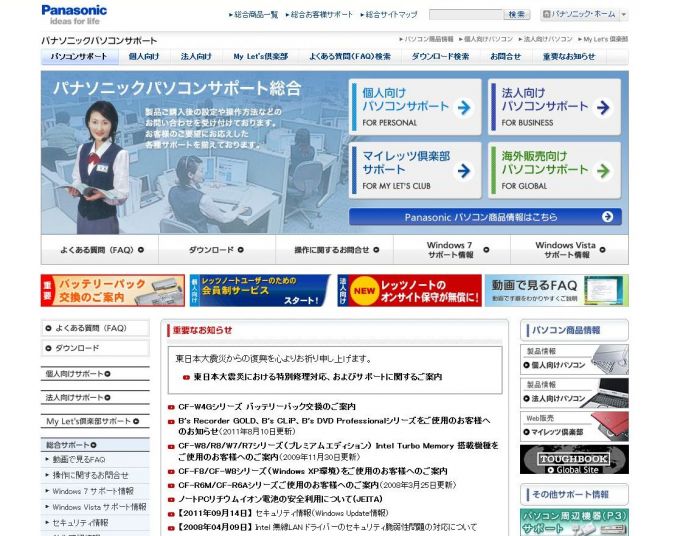This screenshot has width=680, height=536.
Task: Click red bullet before B's Recorder GOLD notice
Action: point(171,421)
